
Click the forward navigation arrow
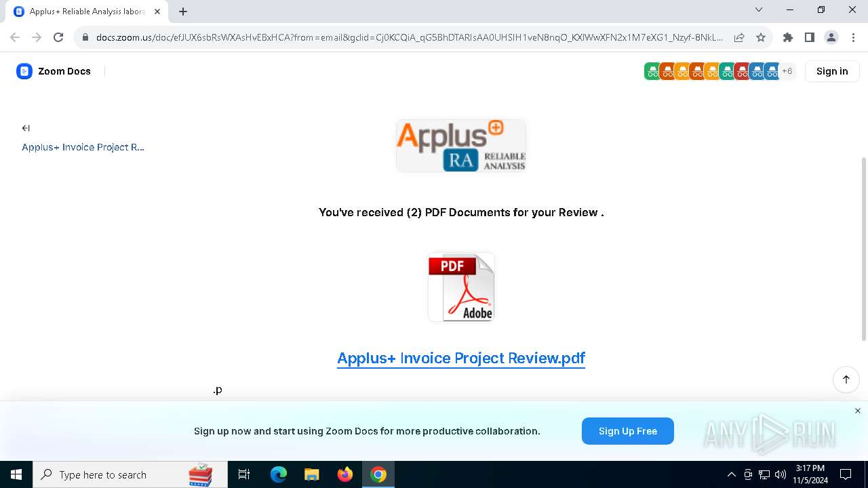(37, 37)
